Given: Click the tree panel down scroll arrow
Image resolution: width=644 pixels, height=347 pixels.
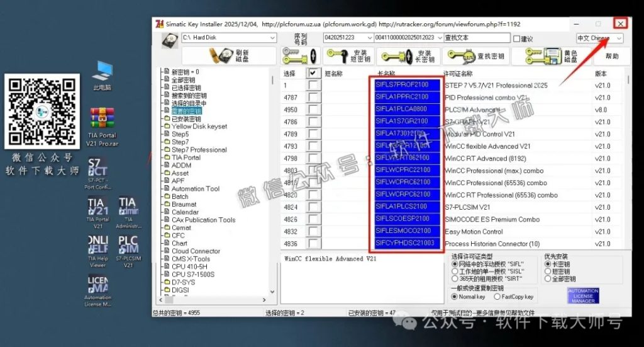Looking at the screenshot, I should point(272,292).
